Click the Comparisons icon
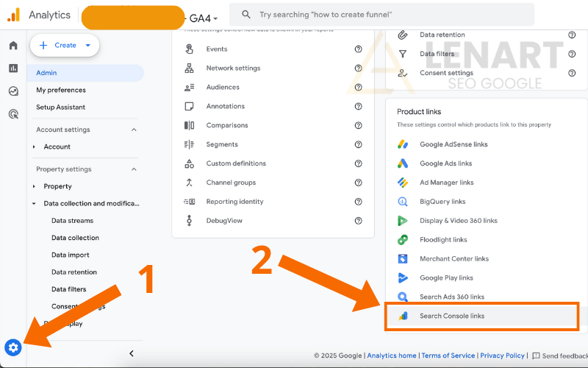This screenshot has width=588, height=368. (189, 125)
